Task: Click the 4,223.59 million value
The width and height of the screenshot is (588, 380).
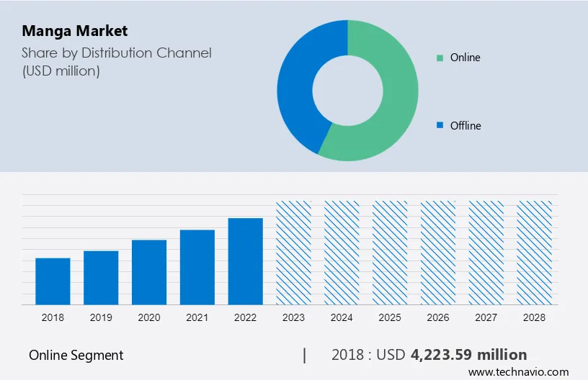Action: 469,355
